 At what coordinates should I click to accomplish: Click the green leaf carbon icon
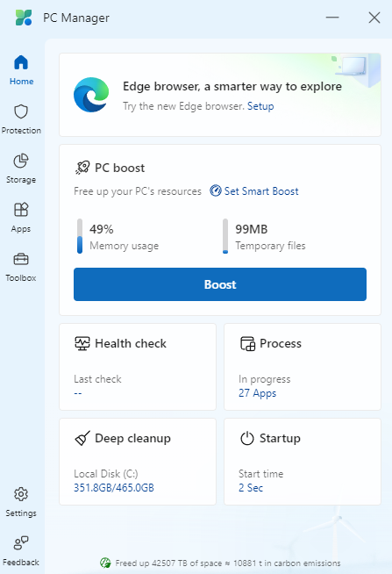pyautogui.click(x=105, y=563)
